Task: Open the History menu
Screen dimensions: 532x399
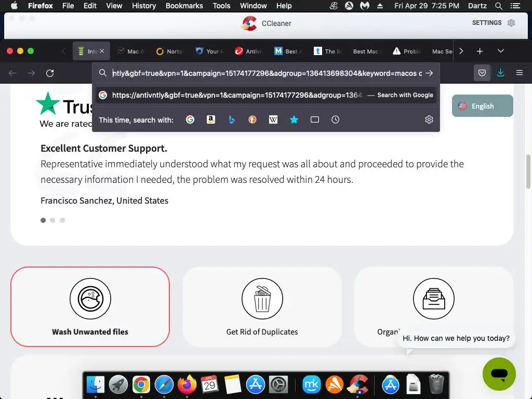Action: pos(144,6)
